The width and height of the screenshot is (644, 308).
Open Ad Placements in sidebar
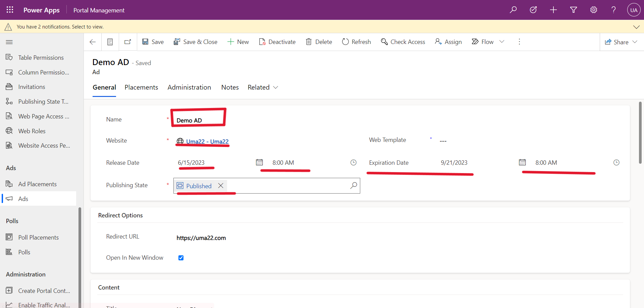point(39,184)
